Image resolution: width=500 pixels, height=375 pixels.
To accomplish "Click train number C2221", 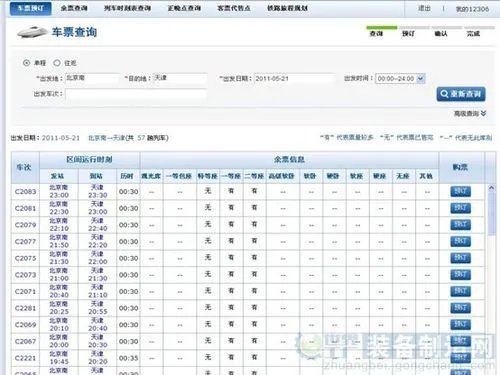I will click(x=25, y=358).
